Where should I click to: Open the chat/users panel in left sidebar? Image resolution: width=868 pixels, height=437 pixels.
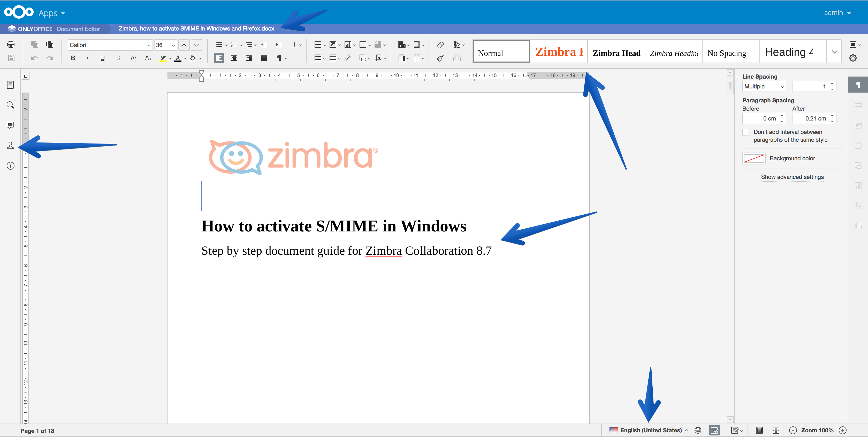pyautogui.click(x=10, y=145)
